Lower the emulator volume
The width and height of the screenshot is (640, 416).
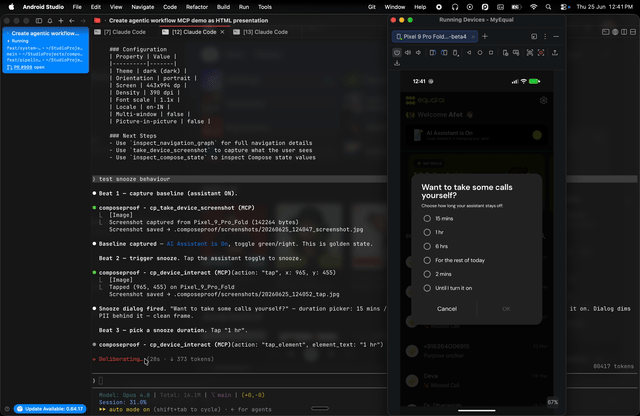[418, 53]
